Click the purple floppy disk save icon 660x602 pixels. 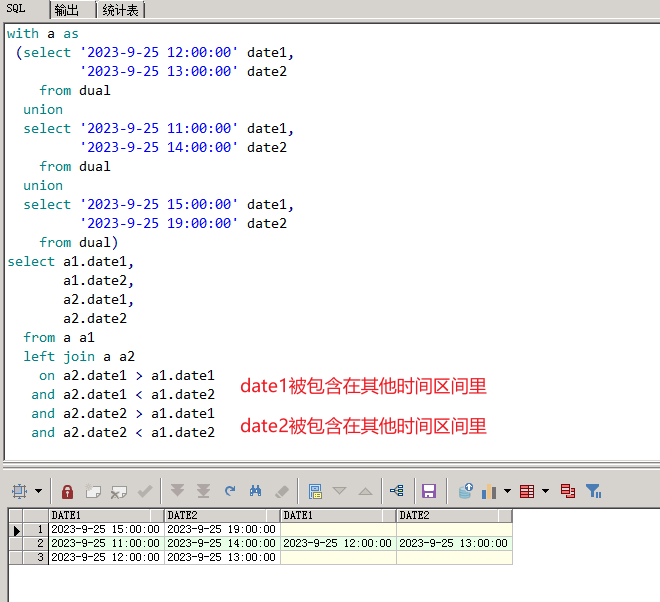click(429, 491)
